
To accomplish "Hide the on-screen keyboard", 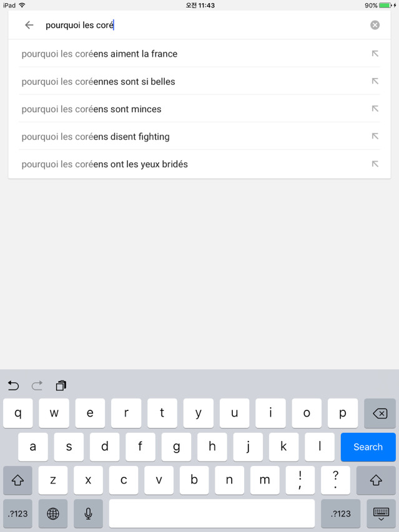I will pos(380,513).
